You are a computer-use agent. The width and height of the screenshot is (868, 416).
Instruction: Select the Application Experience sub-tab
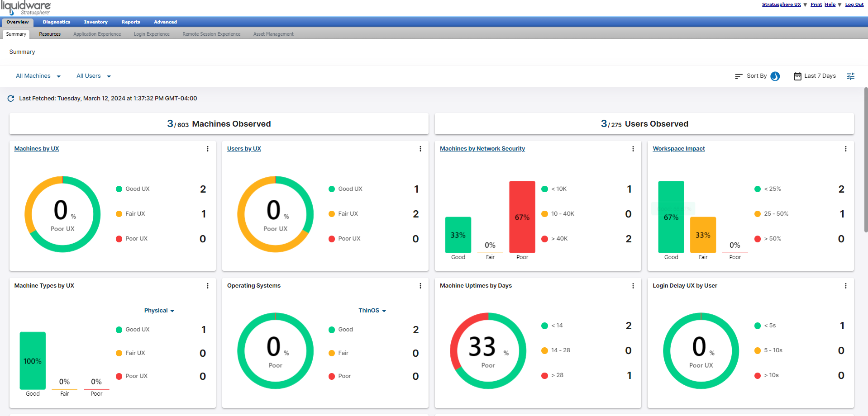click(x=97, y=34)
